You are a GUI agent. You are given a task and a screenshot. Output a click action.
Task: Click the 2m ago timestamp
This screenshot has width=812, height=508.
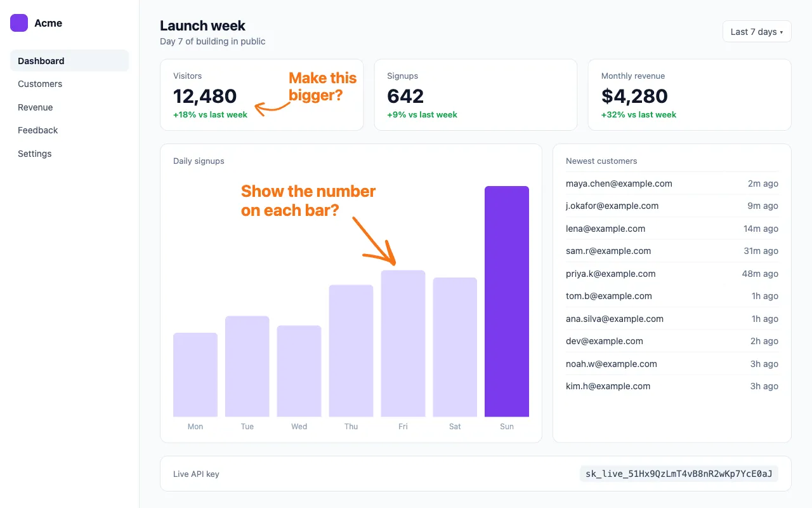[x=763, y=184]
